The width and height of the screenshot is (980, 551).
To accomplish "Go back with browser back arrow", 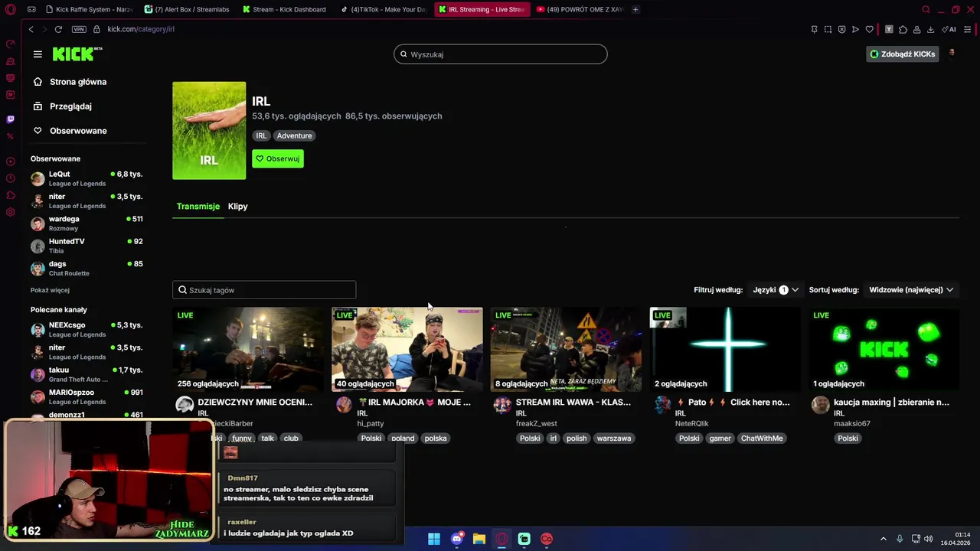I will click(x=31, y=29).
